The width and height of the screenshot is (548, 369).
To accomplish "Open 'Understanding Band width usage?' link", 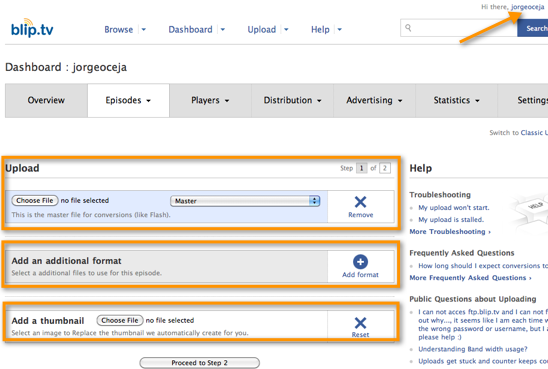I will (x=473, y=349).
